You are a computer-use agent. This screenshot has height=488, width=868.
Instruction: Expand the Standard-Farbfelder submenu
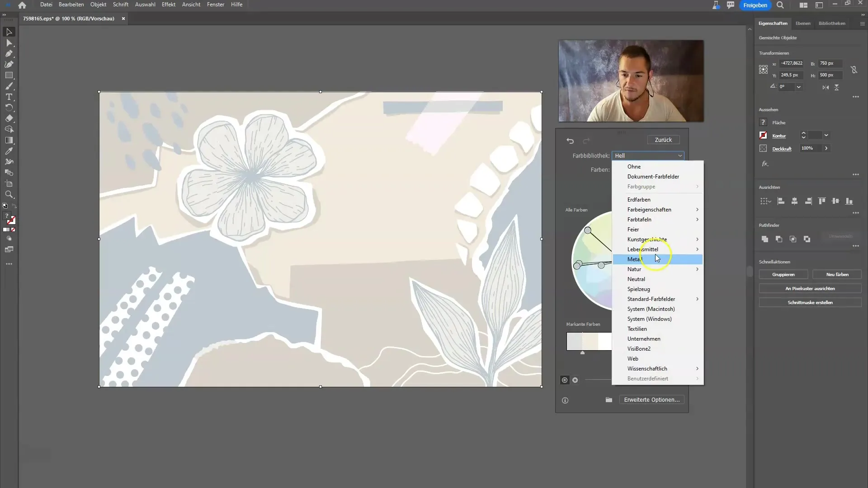(658, 299)
